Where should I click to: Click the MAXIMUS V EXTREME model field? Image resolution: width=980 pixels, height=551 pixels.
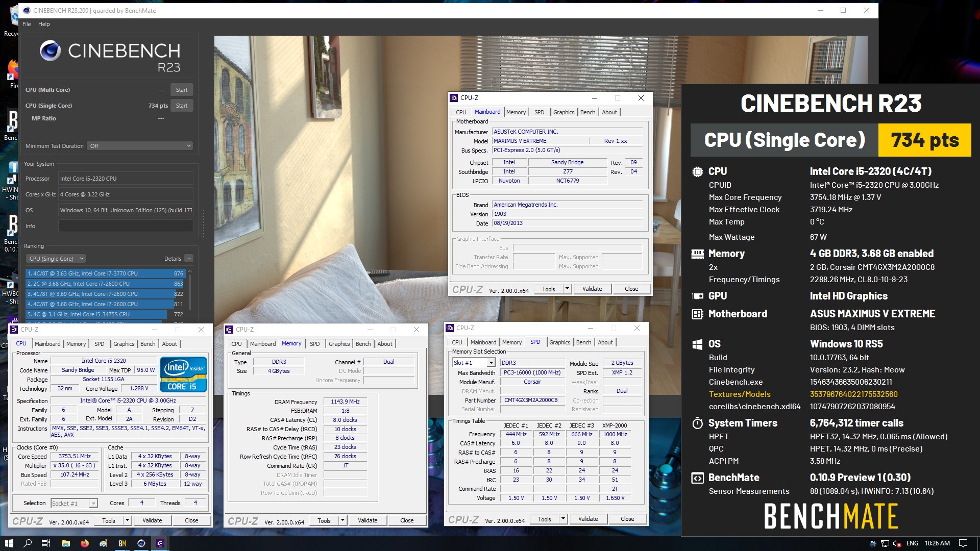point(540,141)
